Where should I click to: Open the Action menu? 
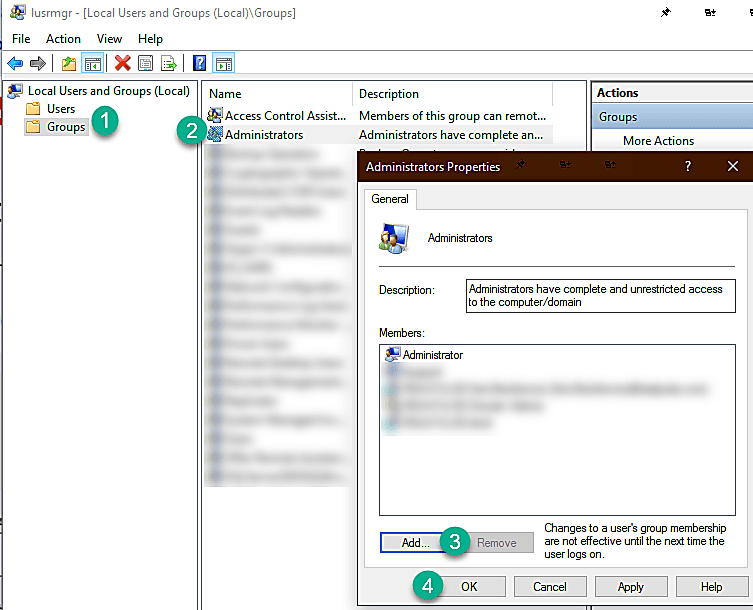[63, 39]
